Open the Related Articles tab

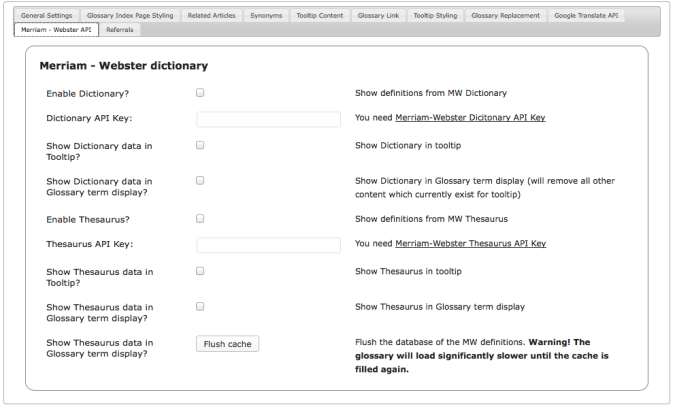coord(211,16)
